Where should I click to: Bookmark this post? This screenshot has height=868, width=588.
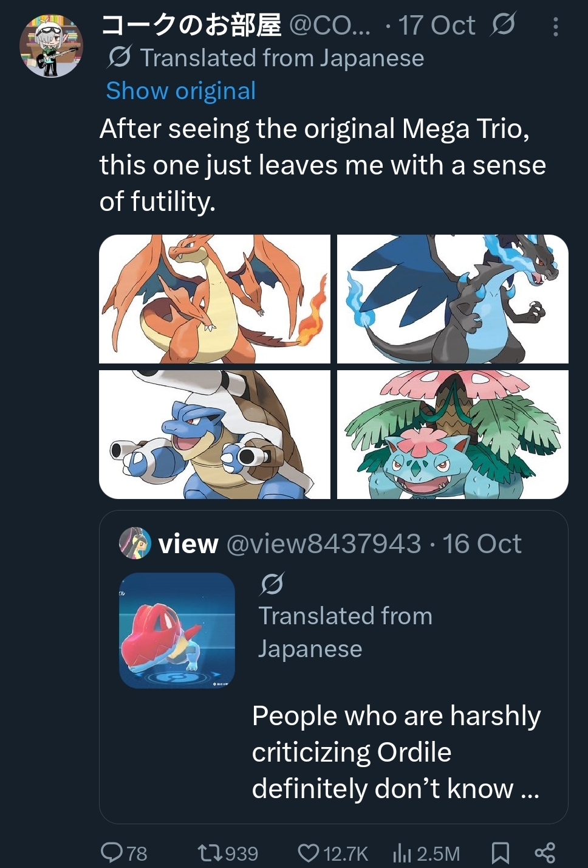500,852
